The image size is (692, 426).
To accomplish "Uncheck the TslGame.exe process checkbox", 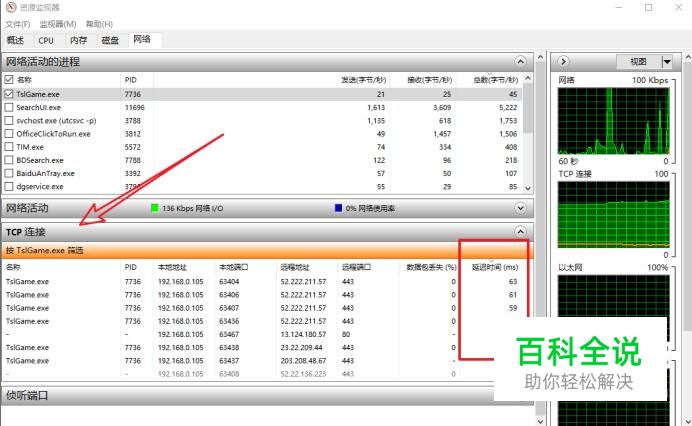I will 8,94.
